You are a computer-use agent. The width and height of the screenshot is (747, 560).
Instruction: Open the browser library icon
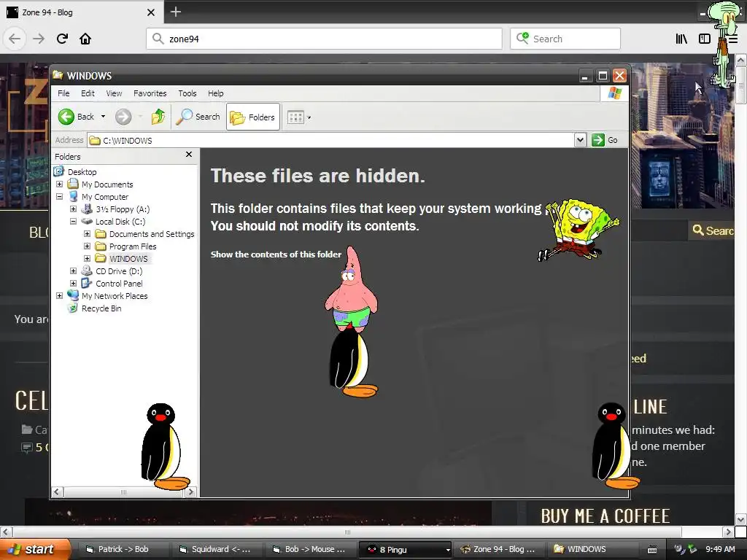681,39
